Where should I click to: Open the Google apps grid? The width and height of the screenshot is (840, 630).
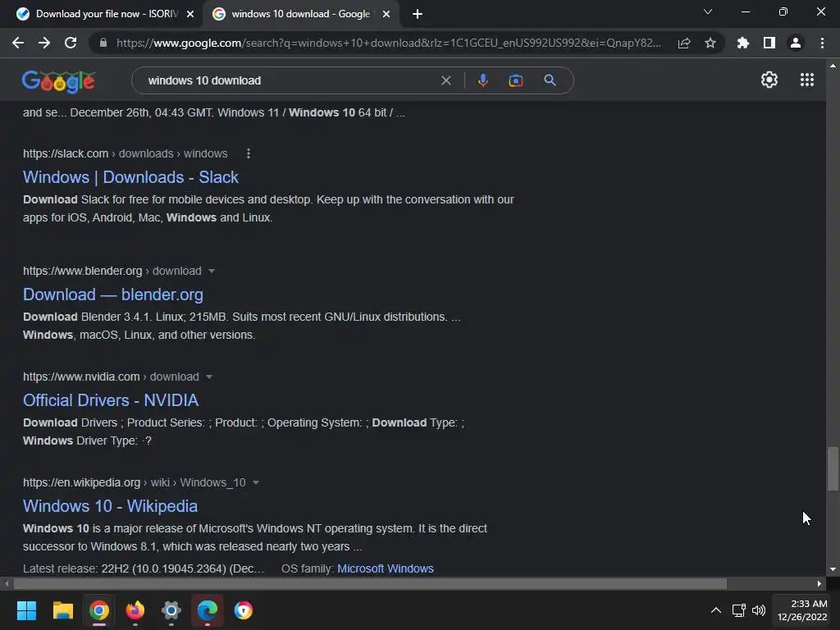pos(807,80)
